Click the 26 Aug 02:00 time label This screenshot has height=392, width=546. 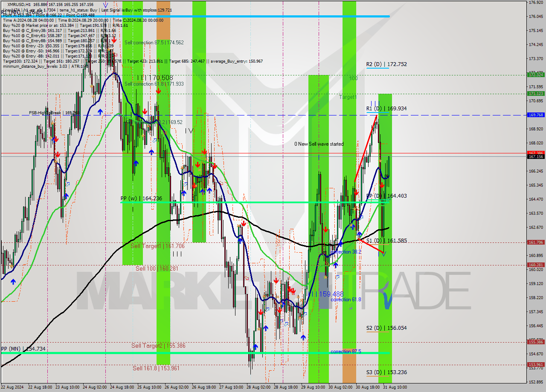pyautogui.click(x=177, y=387)
